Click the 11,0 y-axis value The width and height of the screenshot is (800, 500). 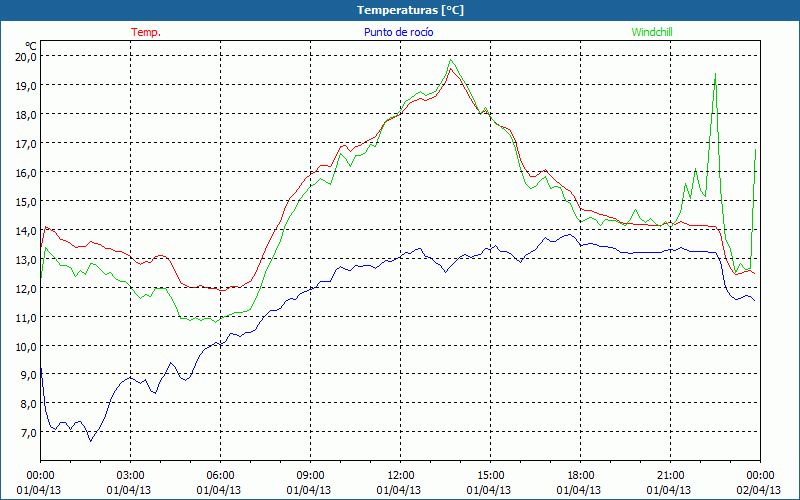26,317
